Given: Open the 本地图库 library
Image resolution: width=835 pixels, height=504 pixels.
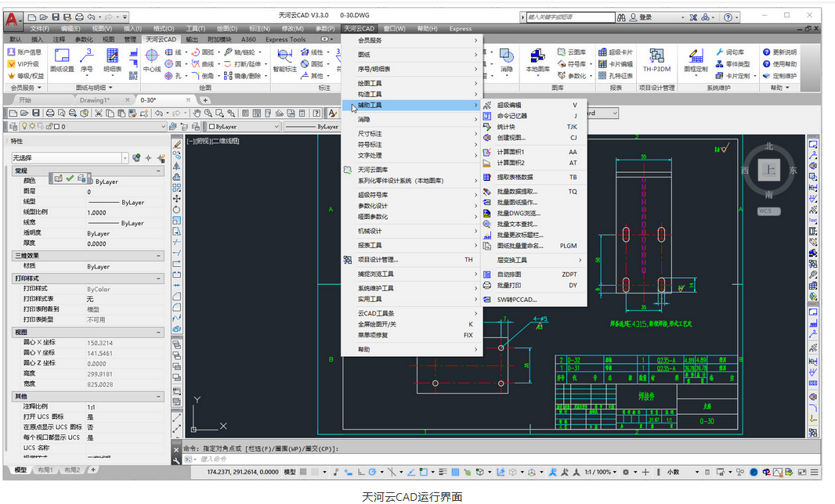Looking at the screenshot, I should point(538,61).
